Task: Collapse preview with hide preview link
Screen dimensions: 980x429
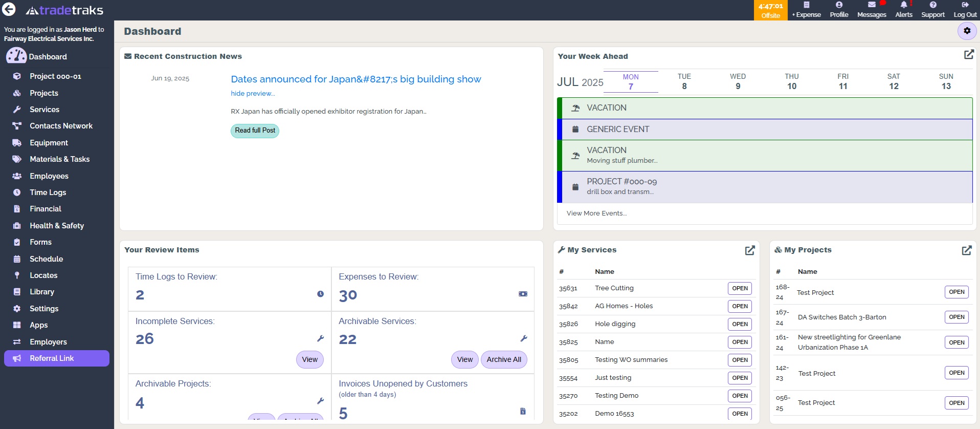Action: click(253, 94)
